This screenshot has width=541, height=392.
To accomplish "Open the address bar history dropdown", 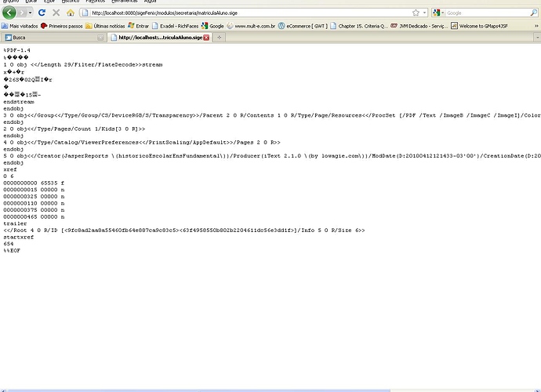I will click(x=424, y=13).
